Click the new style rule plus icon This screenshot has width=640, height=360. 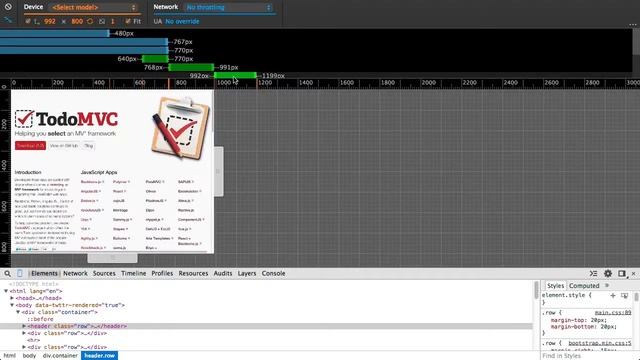coord(613,295)
